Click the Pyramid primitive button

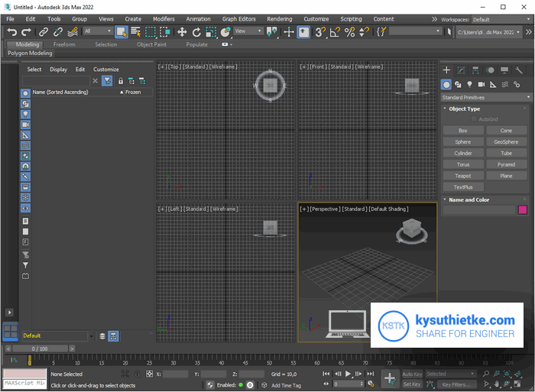click(506, 164)
